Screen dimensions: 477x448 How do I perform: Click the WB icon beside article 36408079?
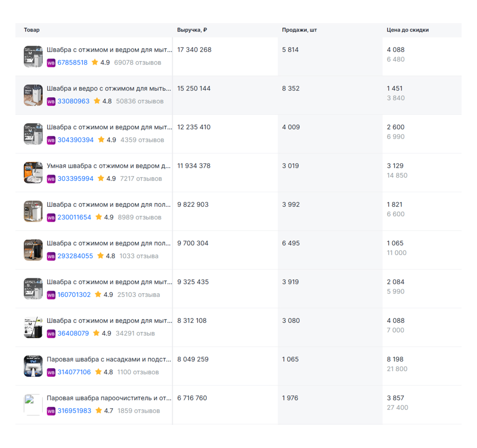(x=51, y=334)
